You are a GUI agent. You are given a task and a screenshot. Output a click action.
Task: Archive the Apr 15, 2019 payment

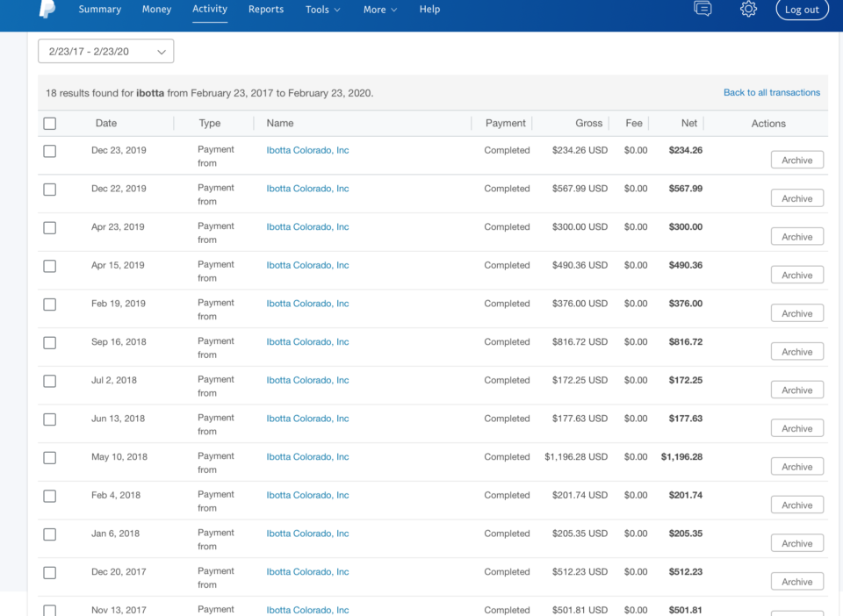(x=796, y=275)
